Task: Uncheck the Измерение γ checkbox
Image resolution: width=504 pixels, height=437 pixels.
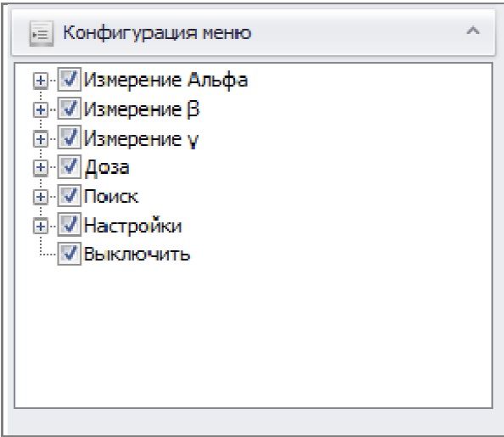Action: pyautogui.click(x=69, y=137)
